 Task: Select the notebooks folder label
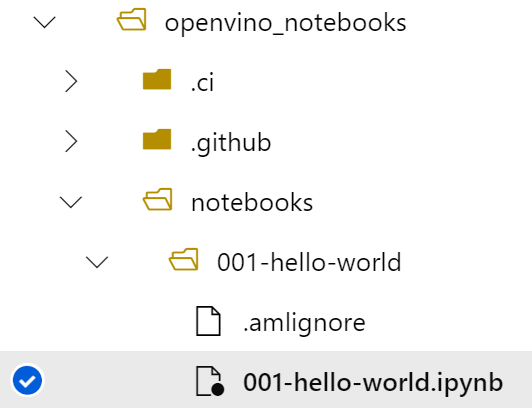[252, 202]
